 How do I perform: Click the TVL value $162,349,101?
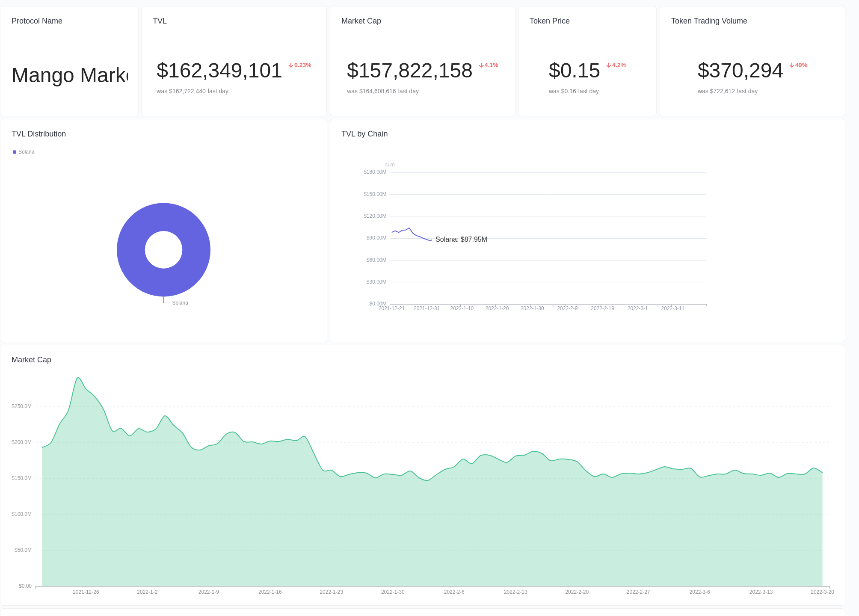click(219, 71)
